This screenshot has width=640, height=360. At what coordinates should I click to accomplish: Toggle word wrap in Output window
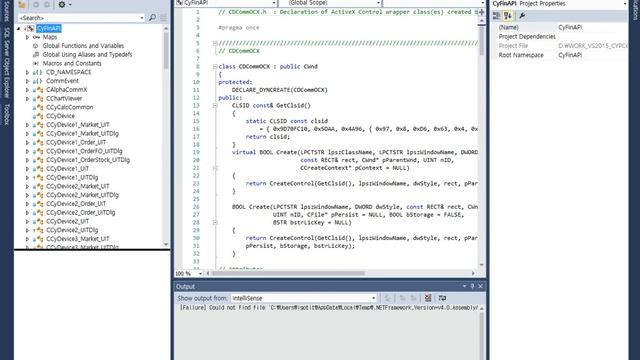[x=442, y=298]
